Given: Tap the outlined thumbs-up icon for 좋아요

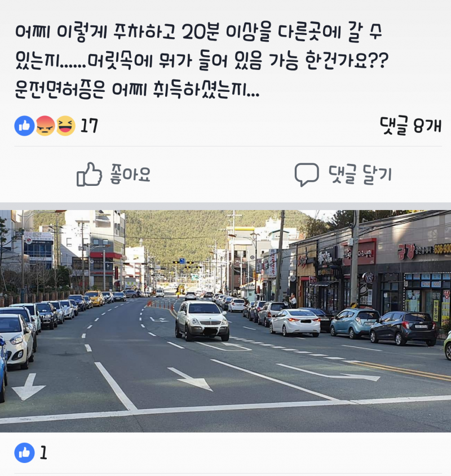Looking at the screenshot, I should (x=89, y=174).
